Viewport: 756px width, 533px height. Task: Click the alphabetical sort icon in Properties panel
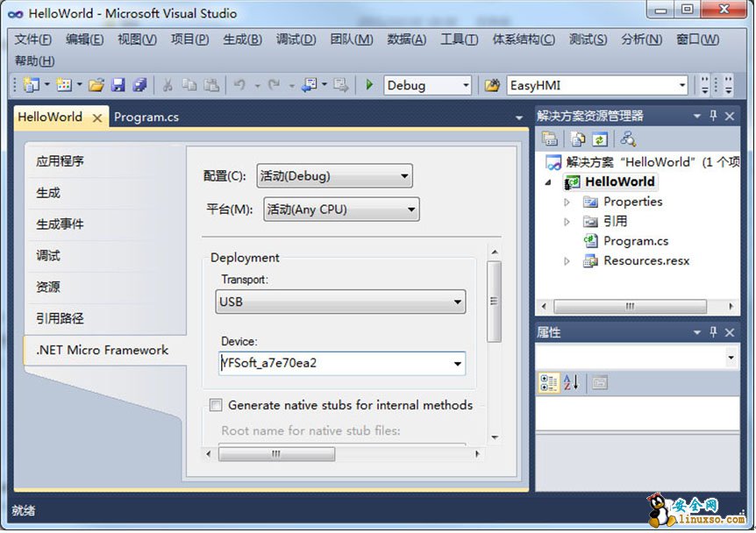[572, 382]
